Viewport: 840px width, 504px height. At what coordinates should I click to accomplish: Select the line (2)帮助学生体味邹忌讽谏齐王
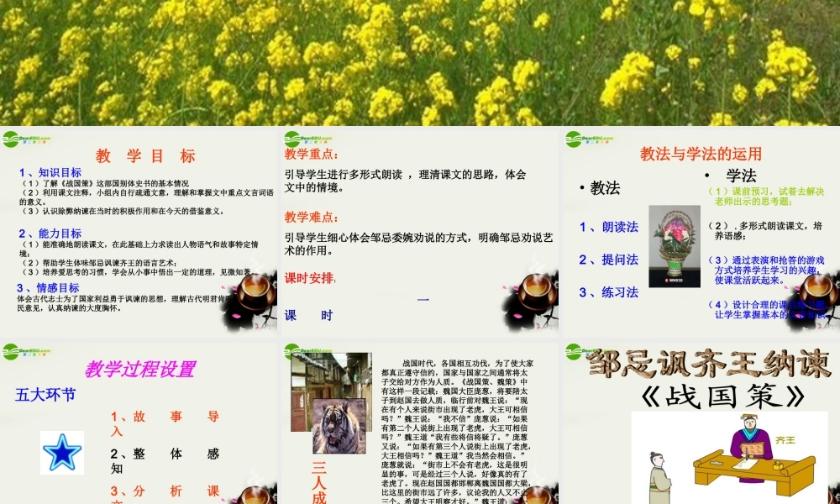click(x=98, y=263)
